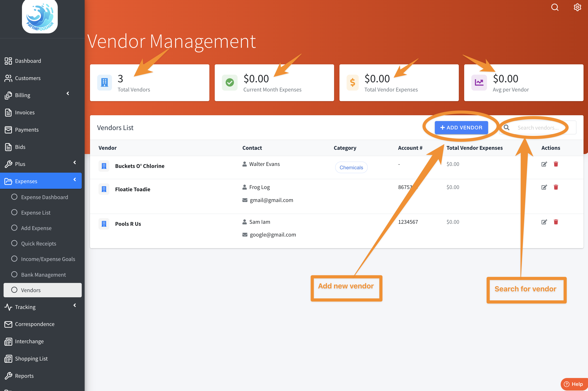Click building icon beside Floatie Toadie
The height and width of the screenshot is (391, 588).
point(104,189)
